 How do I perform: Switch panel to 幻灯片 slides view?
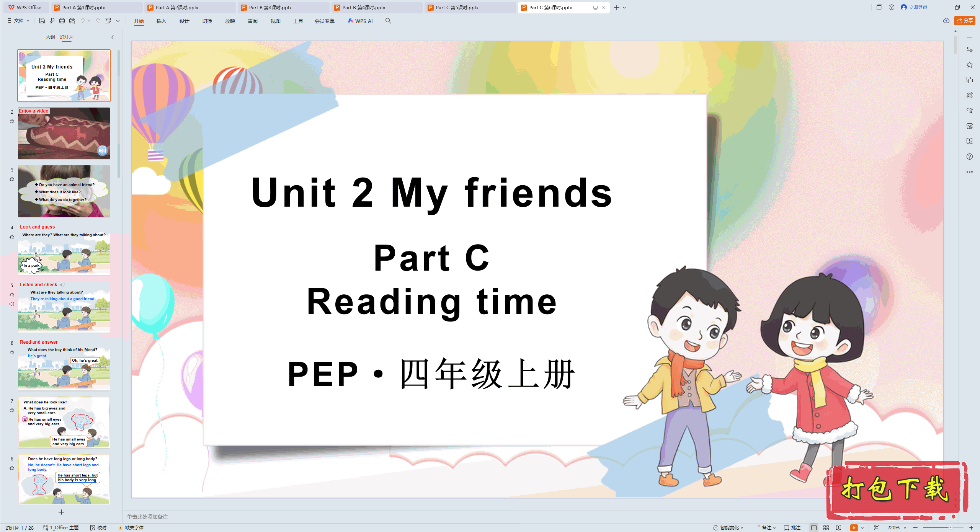(x=67, y=37)
